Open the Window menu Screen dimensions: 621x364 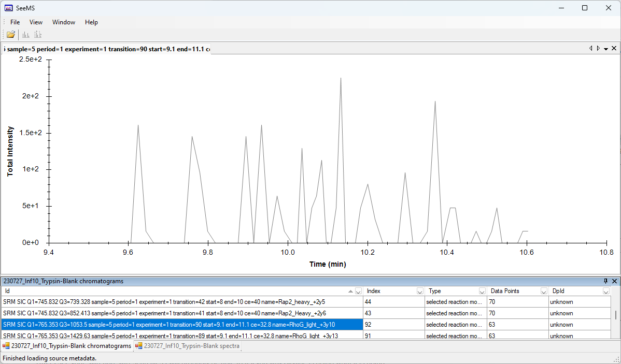point(63,22)
